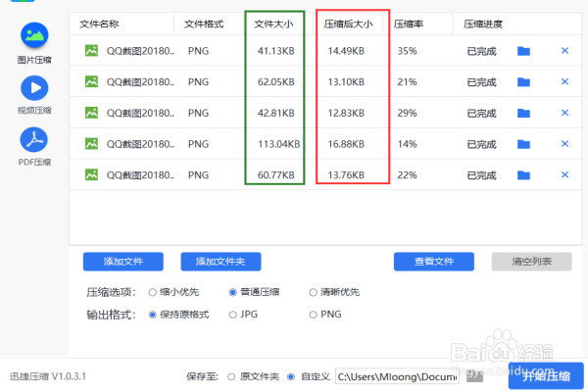Image resolution: width=588 pixels, height=392 pixels.
Task: Remove the 42.81KB file from list
Action: (564, 113)
